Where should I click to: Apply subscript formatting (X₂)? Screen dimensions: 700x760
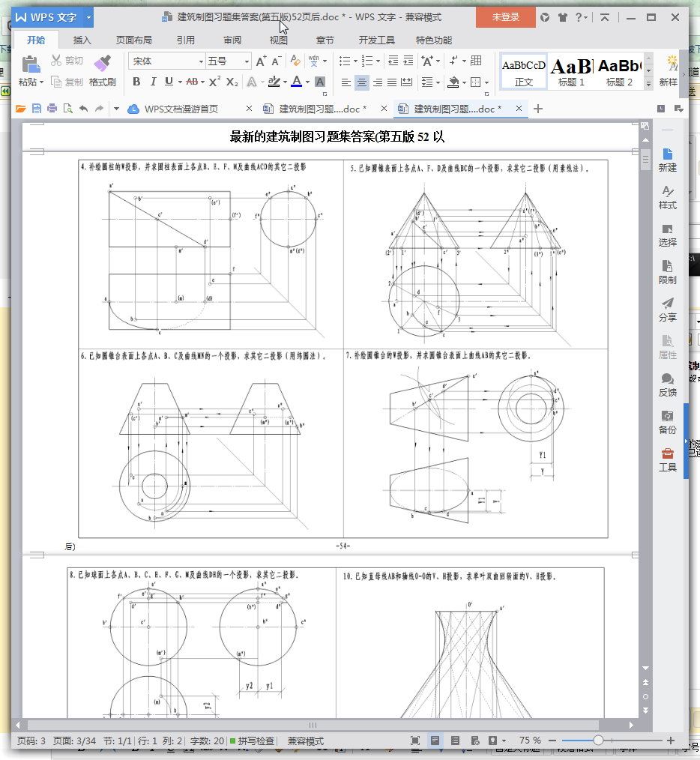coord(232,82)
